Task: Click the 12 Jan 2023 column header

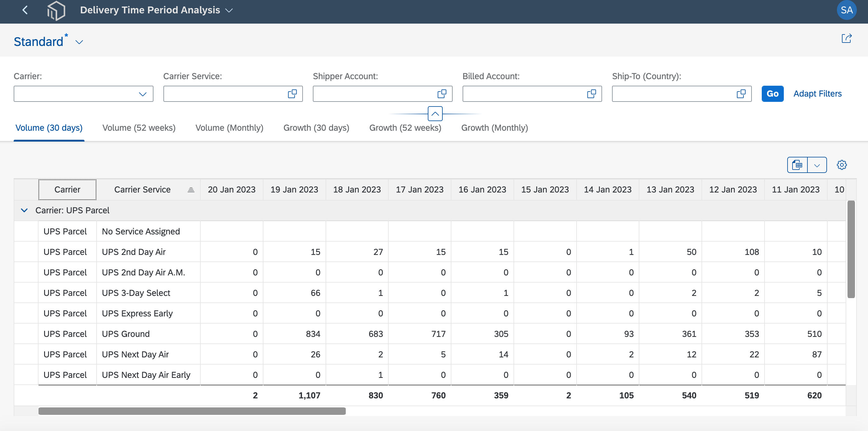Action: click(x=733, y=190)
